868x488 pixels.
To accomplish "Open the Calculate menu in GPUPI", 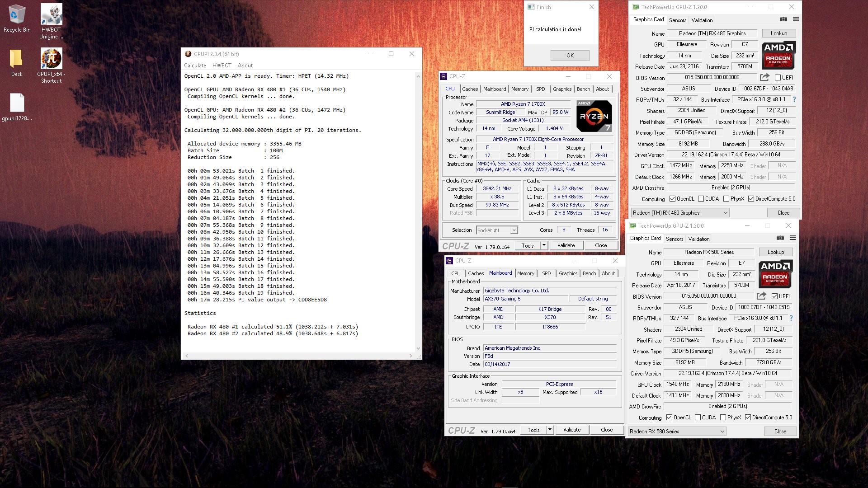I will pyautogui.click(x=195, y=66).
